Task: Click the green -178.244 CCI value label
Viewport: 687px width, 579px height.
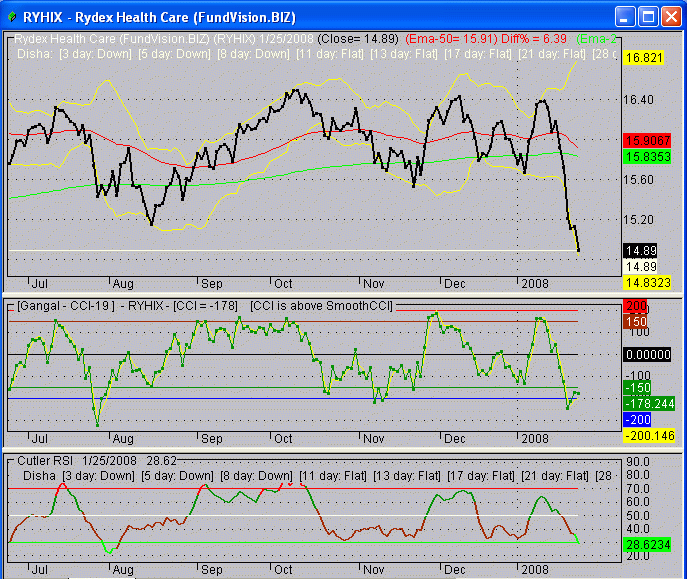Action: pyautogui.click(x=649, y=403)
